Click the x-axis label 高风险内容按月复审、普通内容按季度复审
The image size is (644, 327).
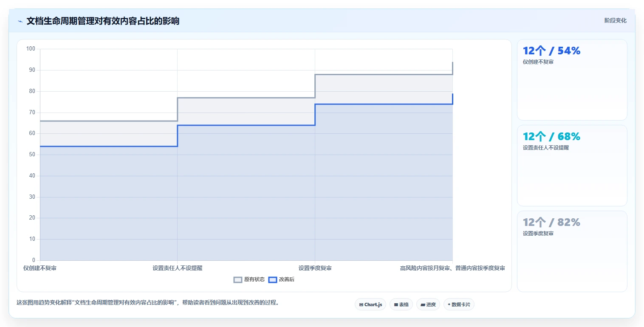tap(452, 268)
